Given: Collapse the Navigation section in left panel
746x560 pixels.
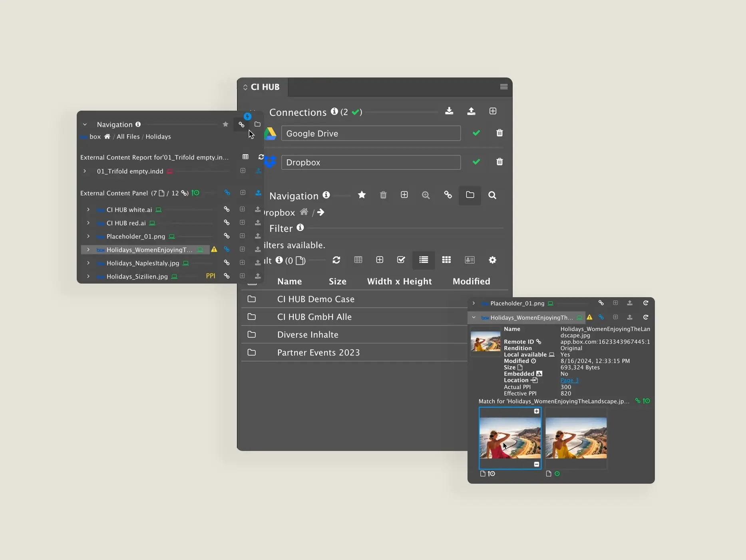Looking at the screenshot, I should point(85,125).
